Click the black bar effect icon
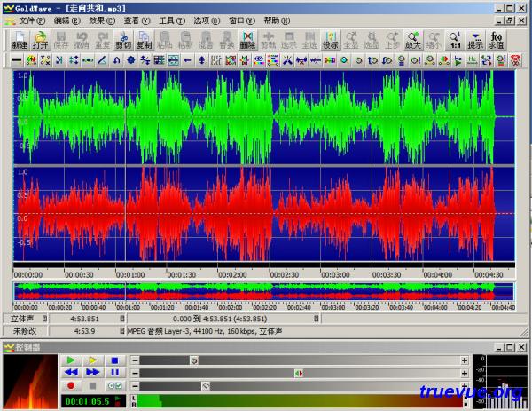532x411 pixels. click(x=17, y=60)
